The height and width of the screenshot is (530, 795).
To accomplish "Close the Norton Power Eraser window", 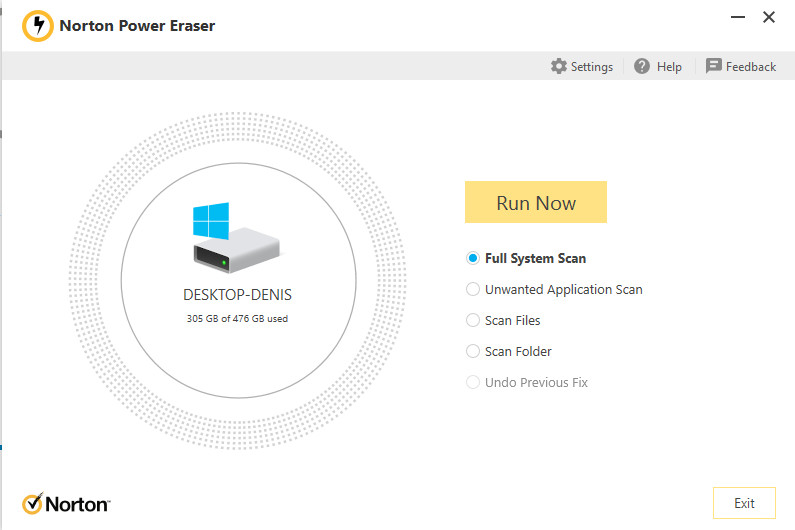I will (x=769, y=17).
